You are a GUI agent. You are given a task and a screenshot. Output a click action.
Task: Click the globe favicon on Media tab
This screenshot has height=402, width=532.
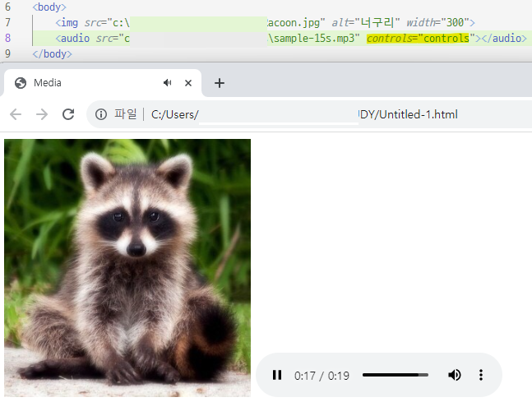coord(21,83)
